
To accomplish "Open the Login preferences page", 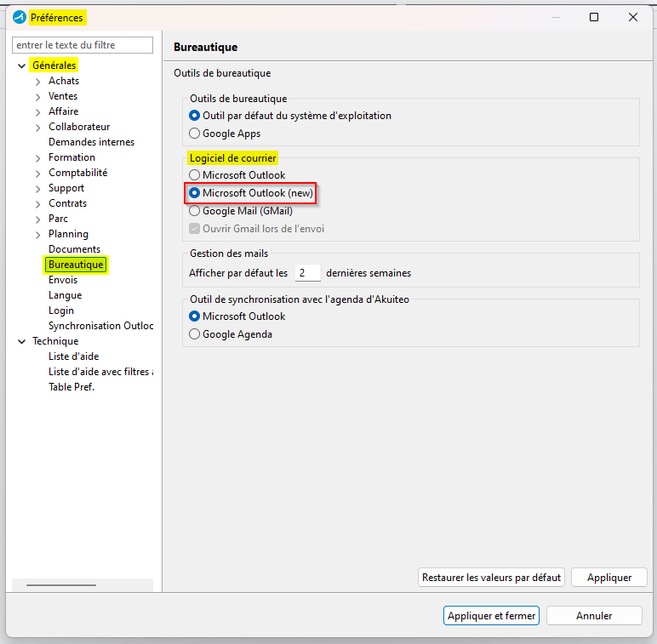I will [61, 311].
